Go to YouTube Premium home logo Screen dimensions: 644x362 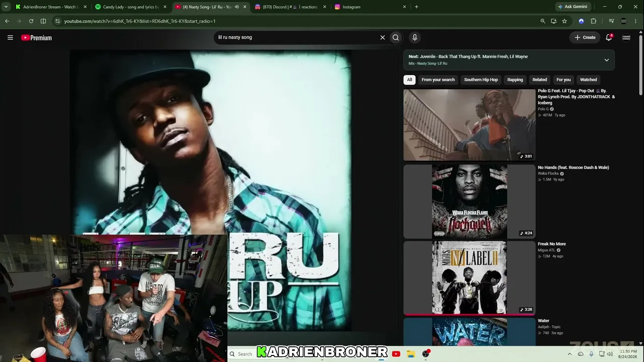(x=36, y=38)
